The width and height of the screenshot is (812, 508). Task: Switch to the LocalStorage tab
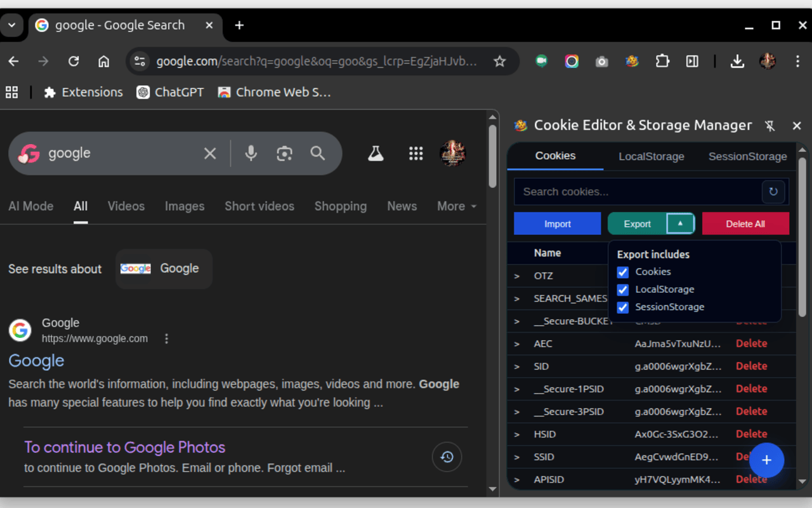pyautogui.click(x=652, y=156)
